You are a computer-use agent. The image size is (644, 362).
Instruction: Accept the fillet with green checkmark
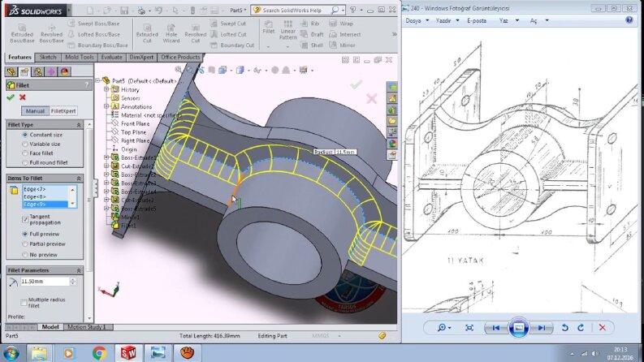point(11,97)
